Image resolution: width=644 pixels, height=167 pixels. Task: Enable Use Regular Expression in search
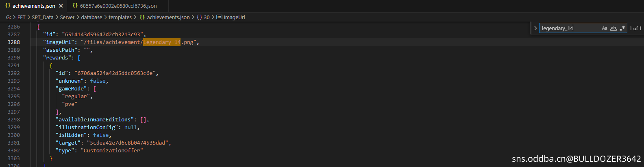pyautogui.click(x=622, y=28)
